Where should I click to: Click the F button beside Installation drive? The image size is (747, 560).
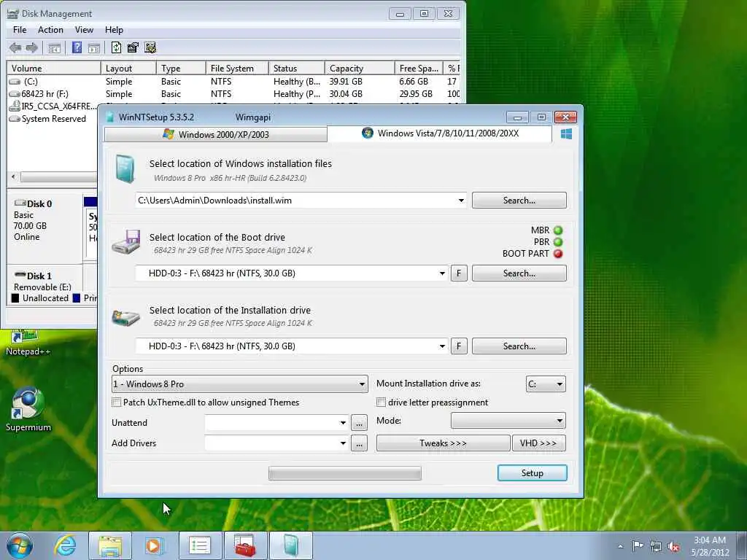459,346
